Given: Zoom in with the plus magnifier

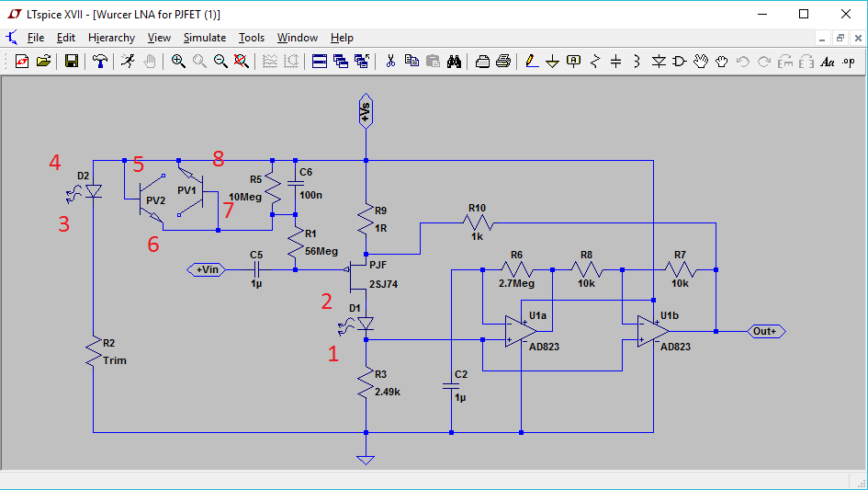Looking at the screenshot, I should (177, 61).
